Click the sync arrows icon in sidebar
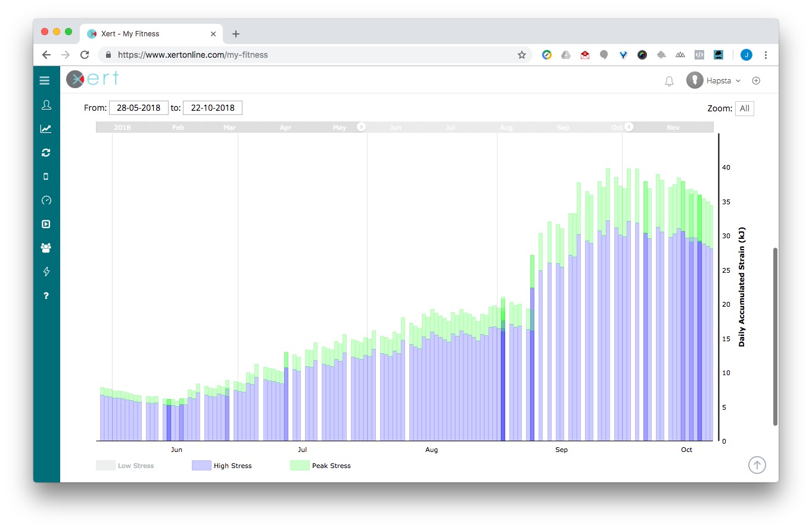This screenshot has width=812, height=530. point(46,152)
